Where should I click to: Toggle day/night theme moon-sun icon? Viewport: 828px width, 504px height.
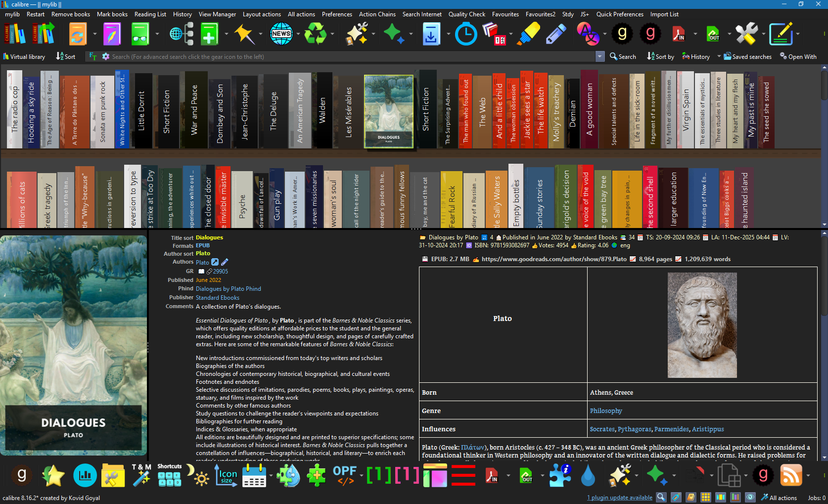pos(197,475)
